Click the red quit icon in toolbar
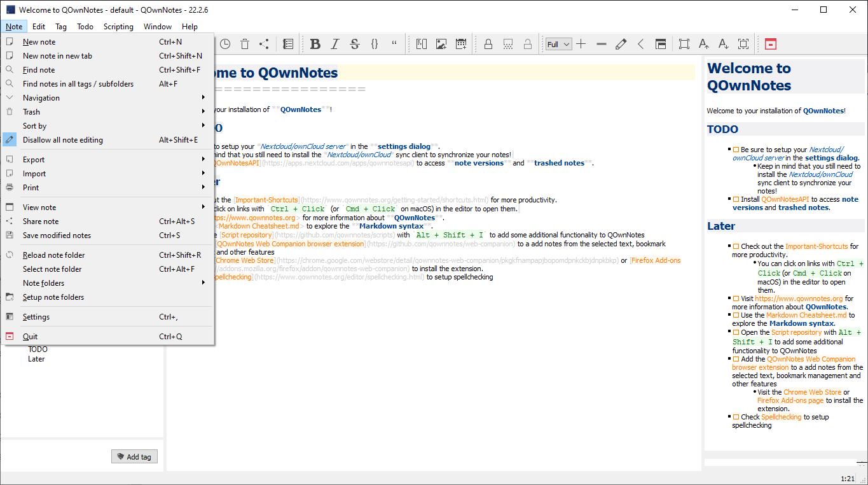The width and height of the screenshot is (868, 485). click(771, 44)
